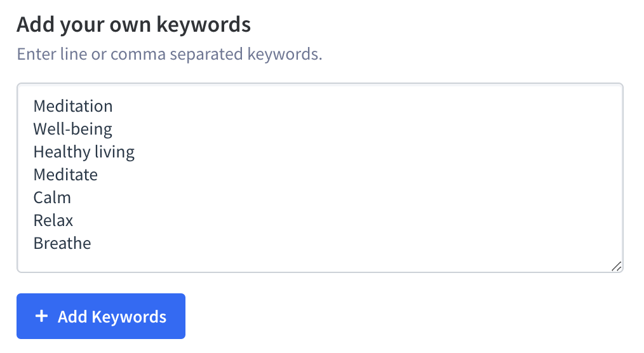Select the Relax keyword line
Image resolution: width=644 pixels, height=353 pixels.
point(53,220)
